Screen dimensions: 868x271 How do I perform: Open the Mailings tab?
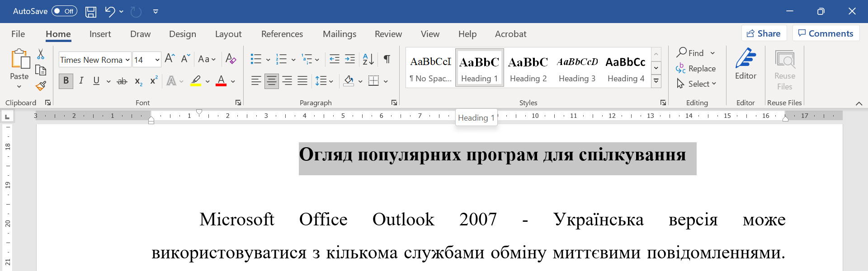point(340,34)
